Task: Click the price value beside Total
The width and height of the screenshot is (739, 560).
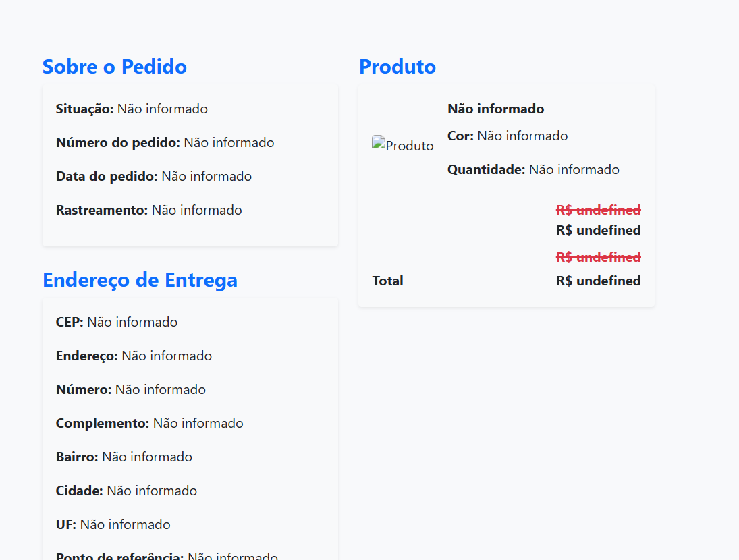Action: 598,281
